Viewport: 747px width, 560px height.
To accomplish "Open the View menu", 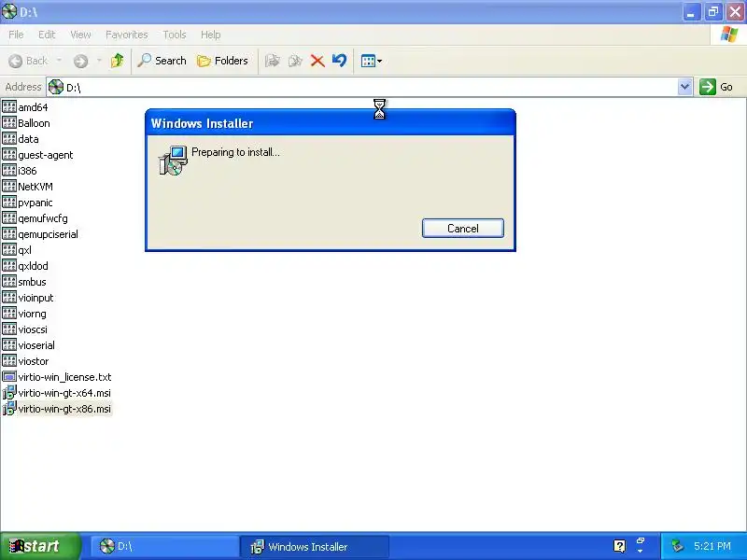I will click(80, 35).
